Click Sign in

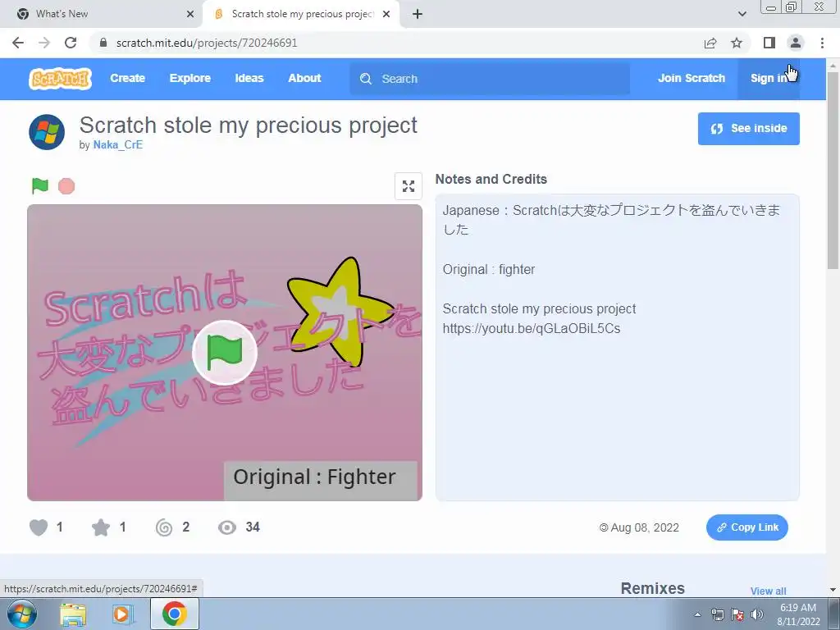click(769, 78)
